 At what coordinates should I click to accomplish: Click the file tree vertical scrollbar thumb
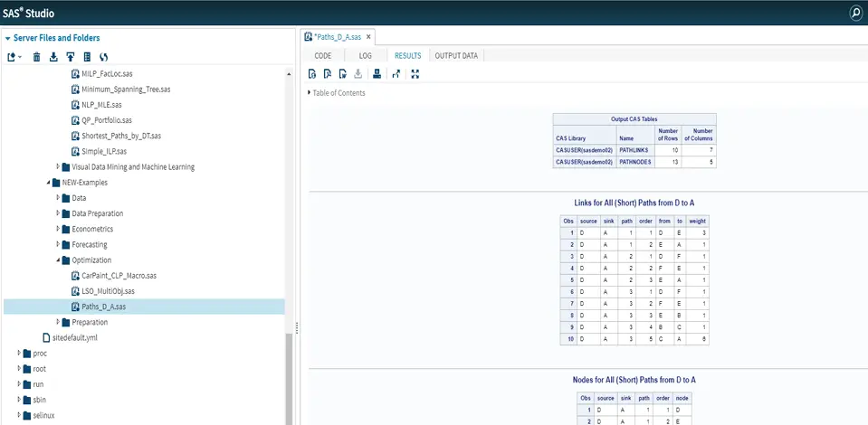[x=288, y=380]
